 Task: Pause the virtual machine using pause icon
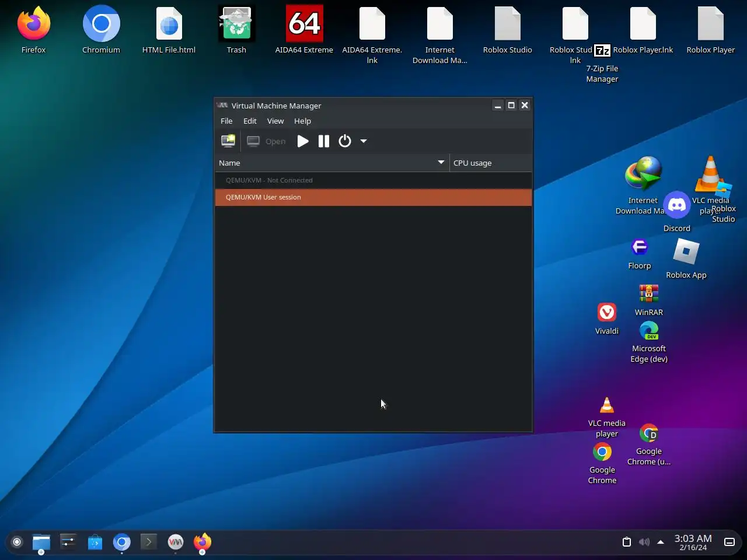[x=324, y=141]
